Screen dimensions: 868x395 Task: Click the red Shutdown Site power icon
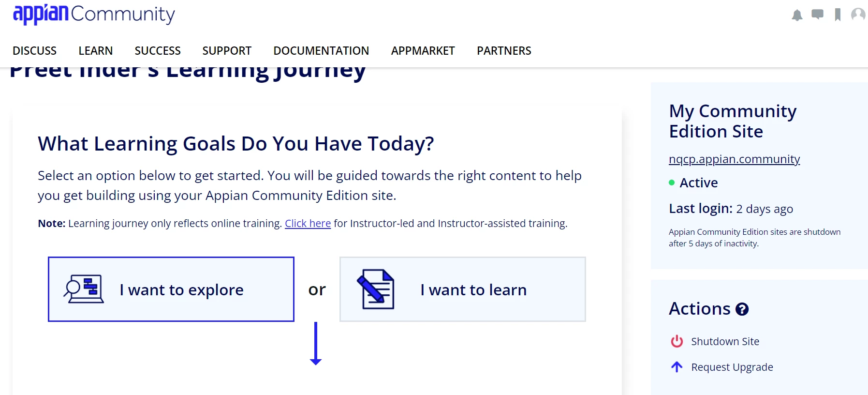click(677, 341)
